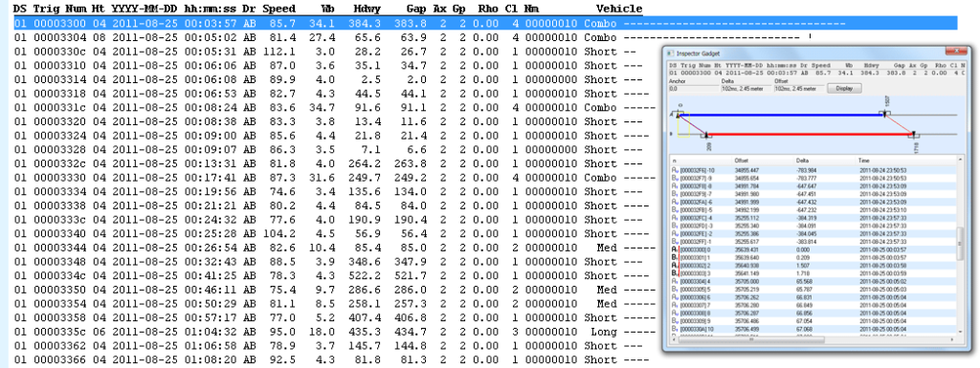Click the Inspector list scroll-left arrow

(x=674, y=339)
